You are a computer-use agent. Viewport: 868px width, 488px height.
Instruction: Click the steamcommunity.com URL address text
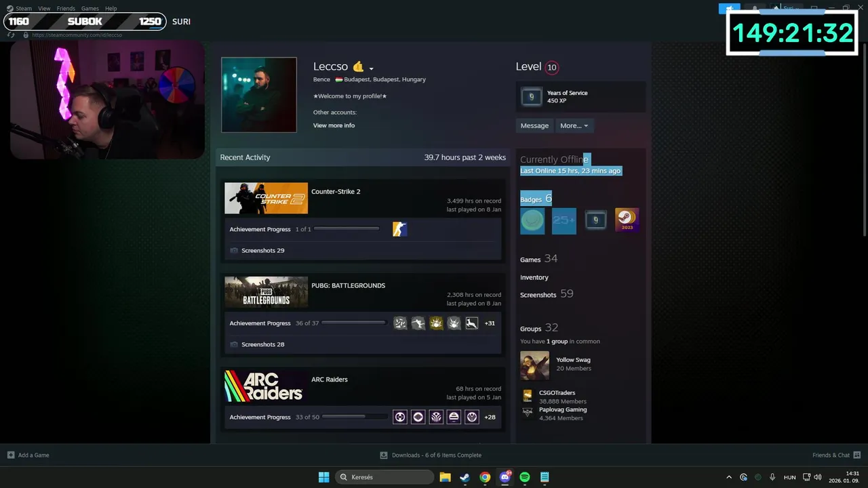pos(77,35)
